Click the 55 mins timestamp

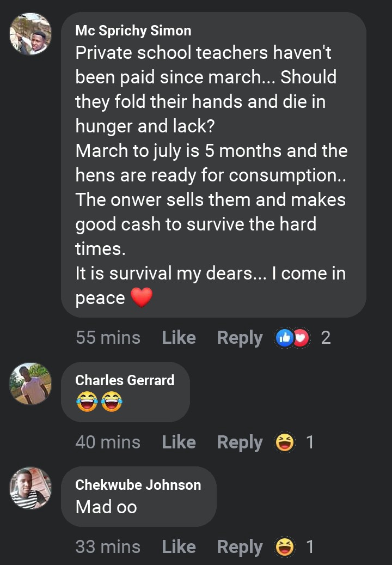click(108, 338)
